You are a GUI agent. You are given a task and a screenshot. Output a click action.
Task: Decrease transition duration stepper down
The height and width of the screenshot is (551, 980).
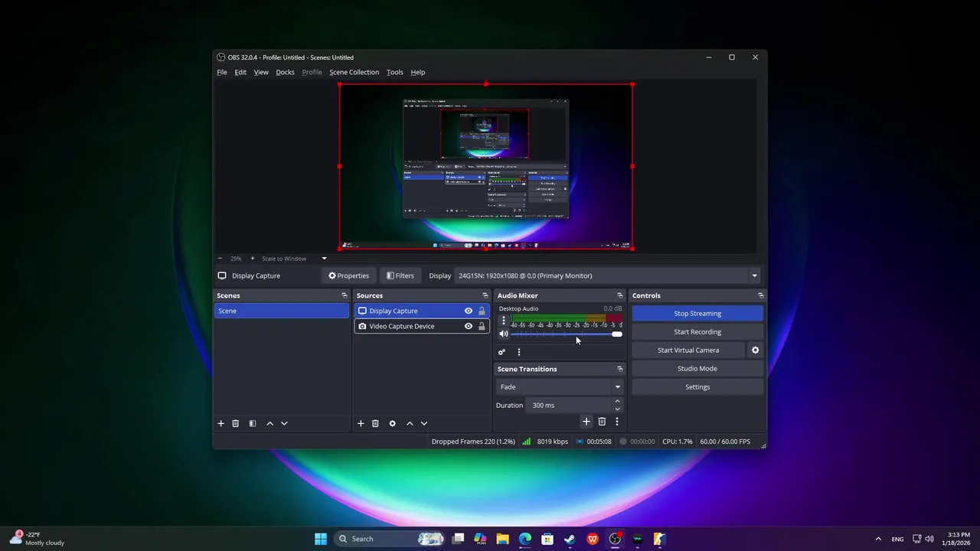point(617,409)
